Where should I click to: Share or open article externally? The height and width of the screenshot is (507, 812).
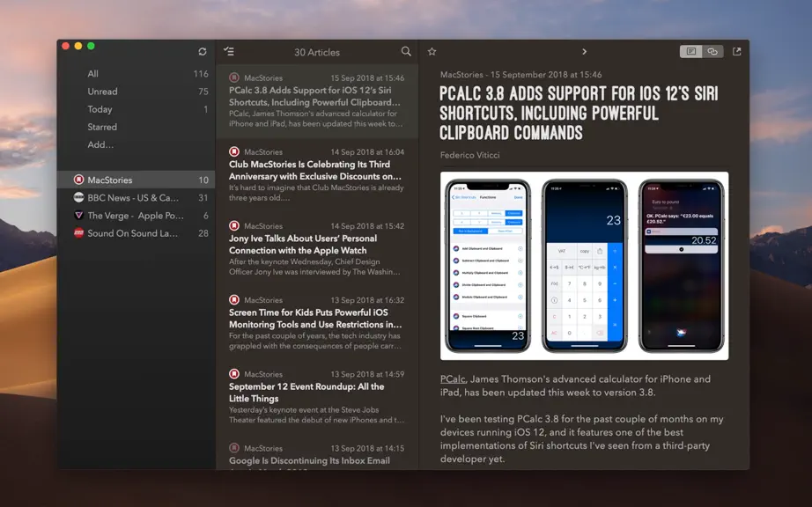tap(737, 51)
